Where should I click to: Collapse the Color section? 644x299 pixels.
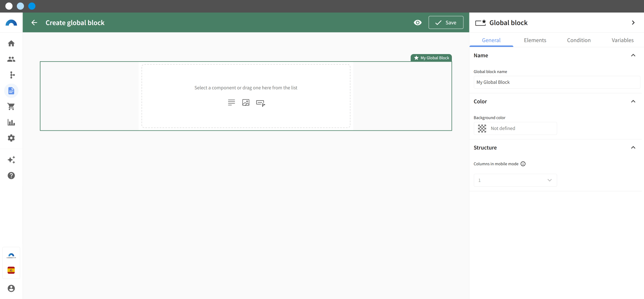pyautogui.click(x=633, y=101)
